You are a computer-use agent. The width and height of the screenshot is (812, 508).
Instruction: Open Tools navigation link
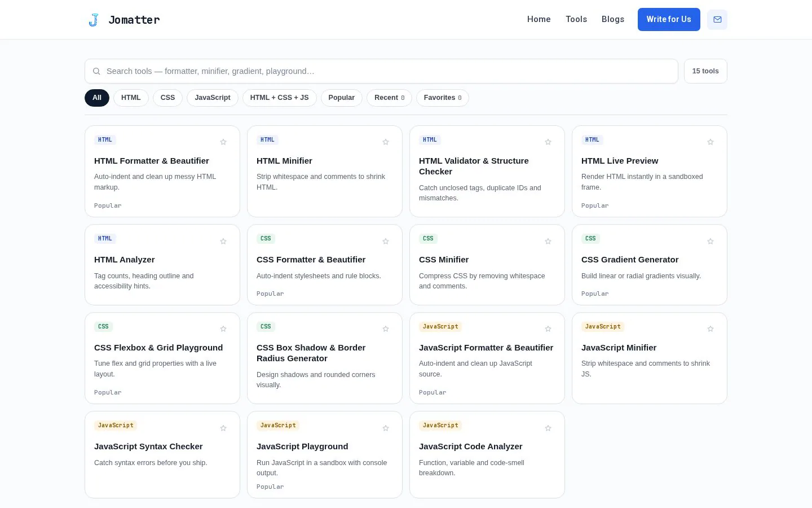point(576,19)
